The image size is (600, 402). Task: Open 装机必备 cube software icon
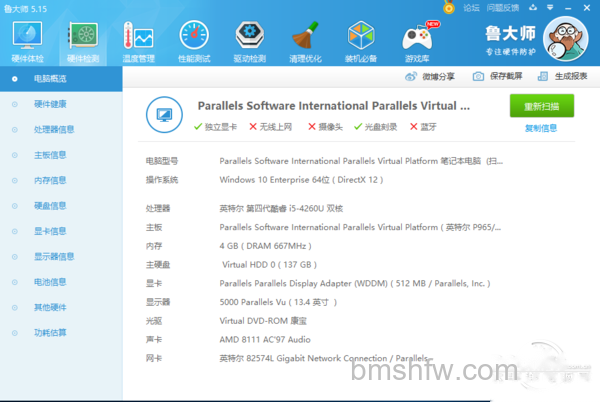coord(360,35)
